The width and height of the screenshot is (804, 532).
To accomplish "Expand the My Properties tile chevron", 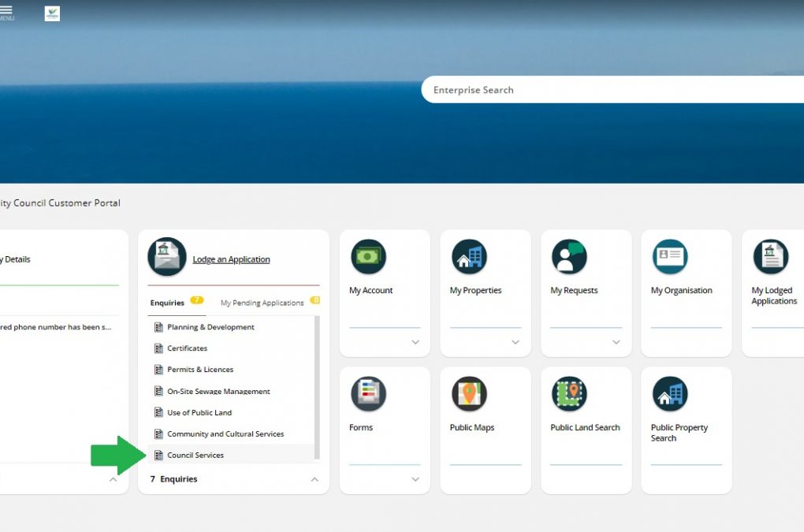I will [516, 342].
